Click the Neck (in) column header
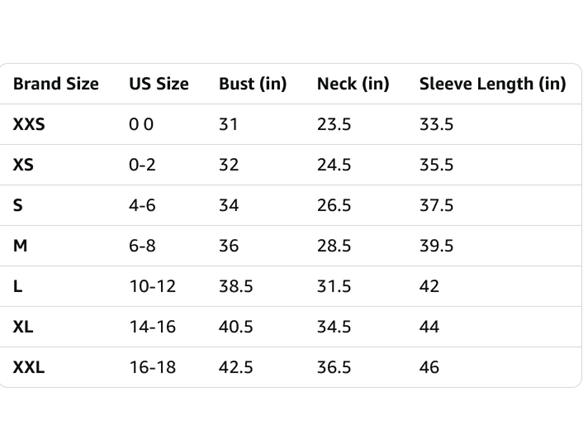 (353, 84)
